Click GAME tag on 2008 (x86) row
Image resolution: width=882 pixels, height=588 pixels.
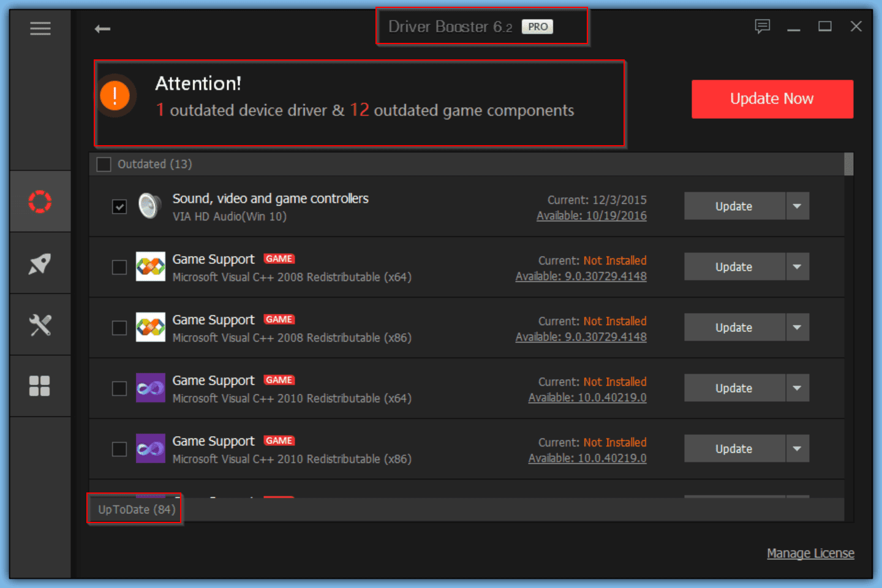point(279,320)
